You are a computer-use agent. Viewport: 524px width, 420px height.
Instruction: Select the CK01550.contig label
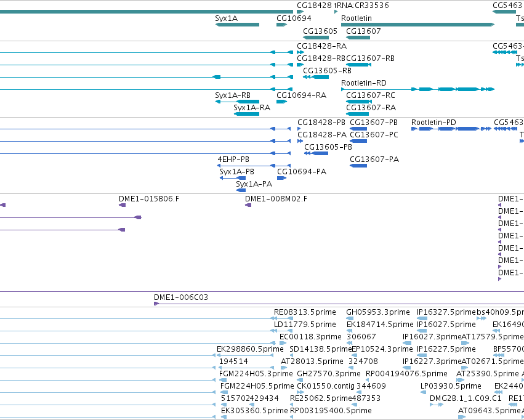tap(326, 386)
